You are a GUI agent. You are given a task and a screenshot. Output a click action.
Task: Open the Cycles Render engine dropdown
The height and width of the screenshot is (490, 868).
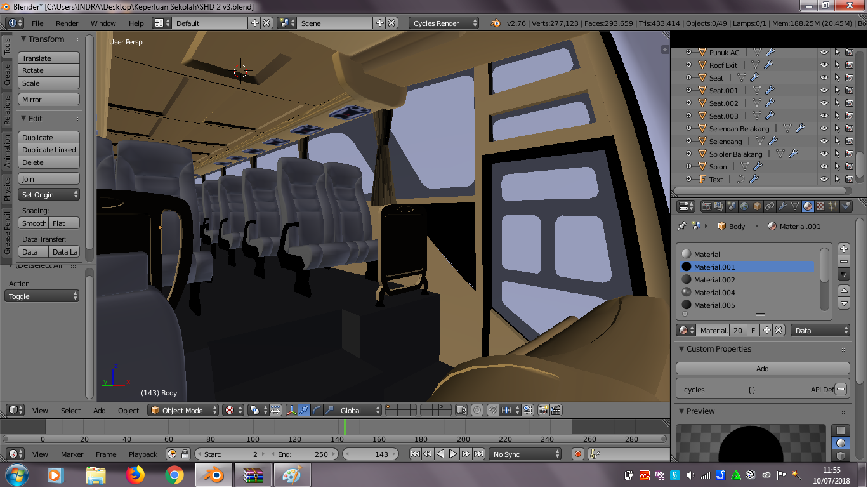pos(444,23)
